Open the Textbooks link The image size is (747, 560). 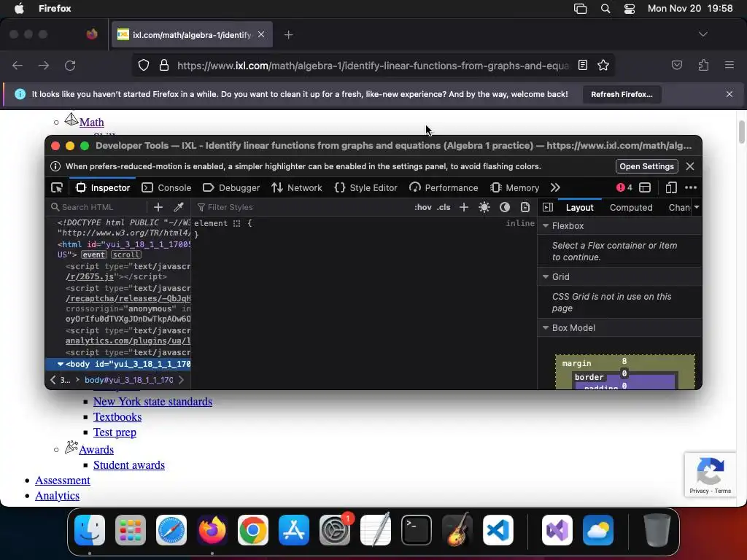[x=117, y=416]
